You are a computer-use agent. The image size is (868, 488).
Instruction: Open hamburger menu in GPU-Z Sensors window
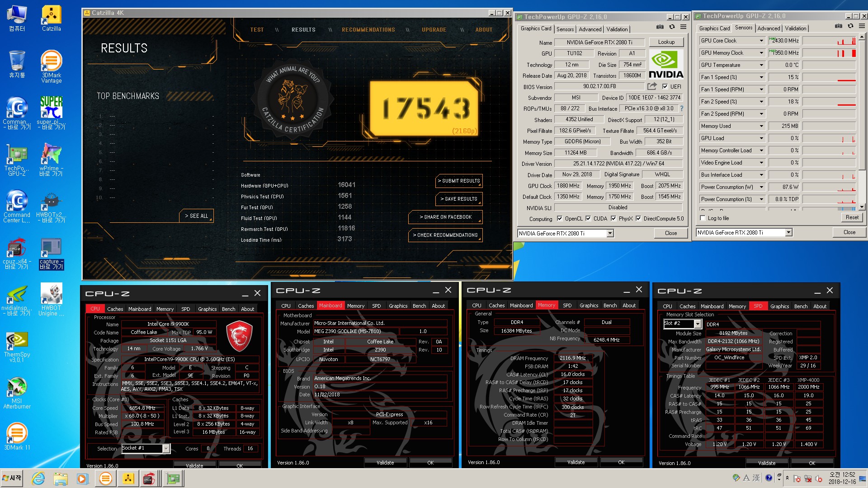pyautogui.click(x=862, y=26)
